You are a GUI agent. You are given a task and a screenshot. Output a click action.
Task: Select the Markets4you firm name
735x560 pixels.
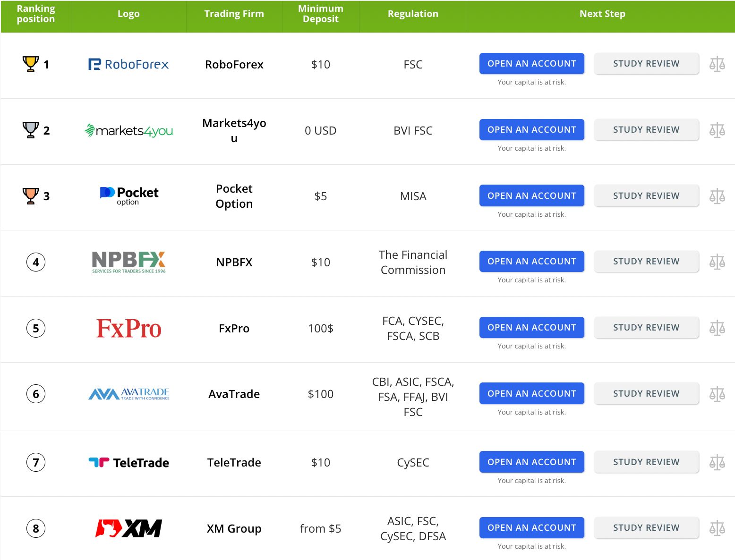pos(234,130)
